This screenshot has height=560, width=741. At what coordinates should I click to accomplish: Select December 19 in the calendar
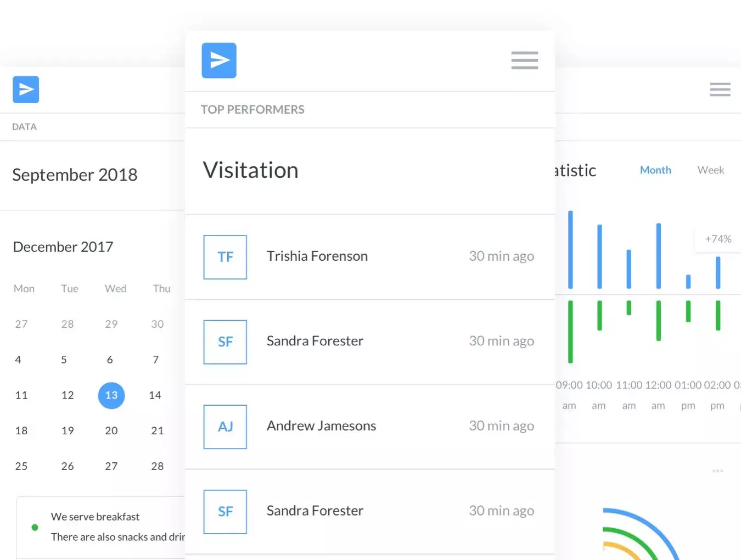coord(68,431)
